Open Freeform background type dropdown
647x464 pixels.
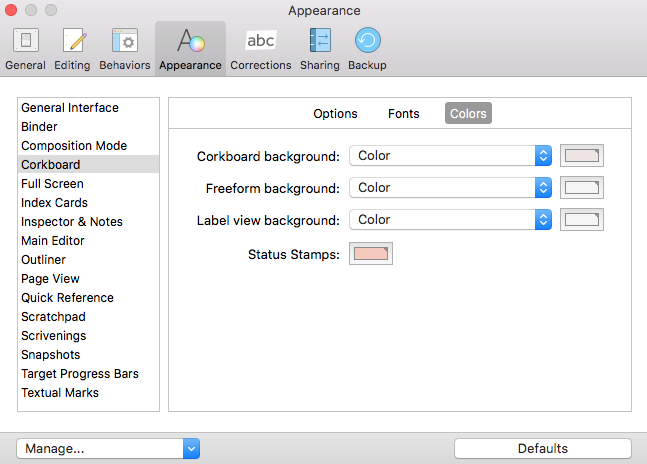[451, 188]
